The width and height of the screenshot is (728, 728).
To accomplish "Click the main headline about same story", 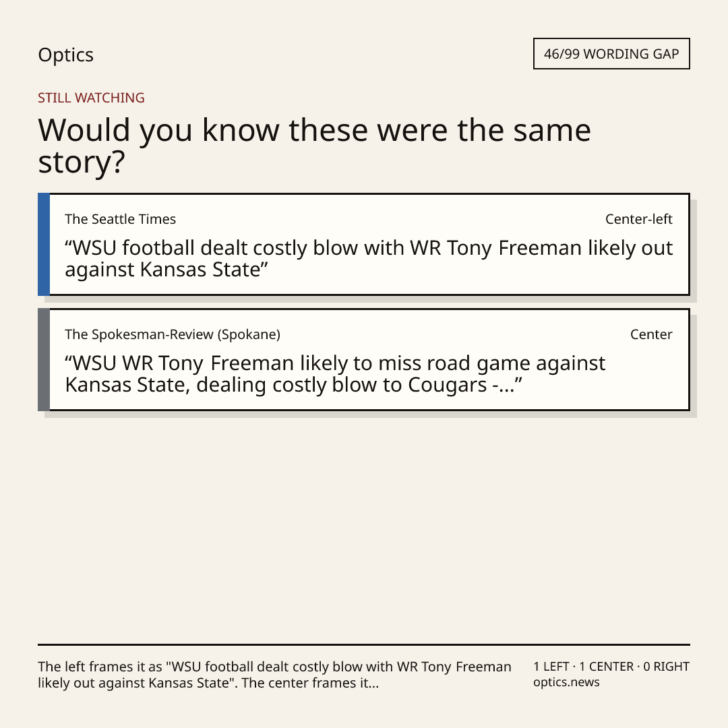I will coord(314,146).
